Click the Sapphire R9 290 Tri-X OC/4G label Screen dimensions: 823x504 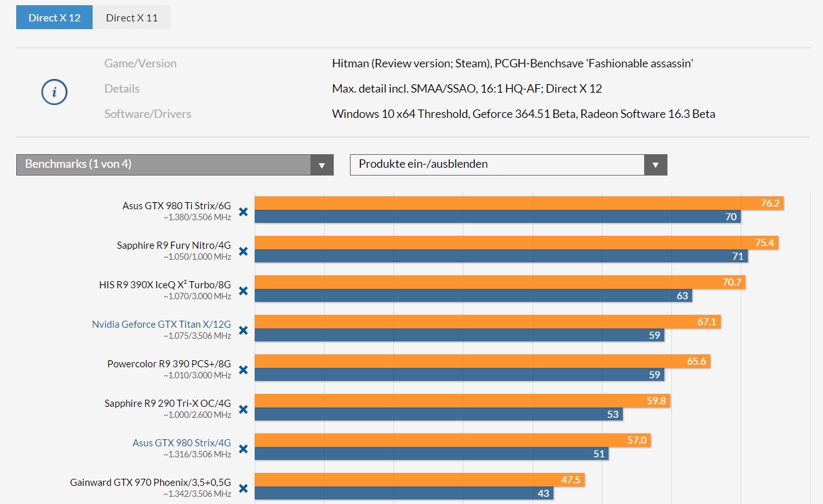[x=168, y=403]
